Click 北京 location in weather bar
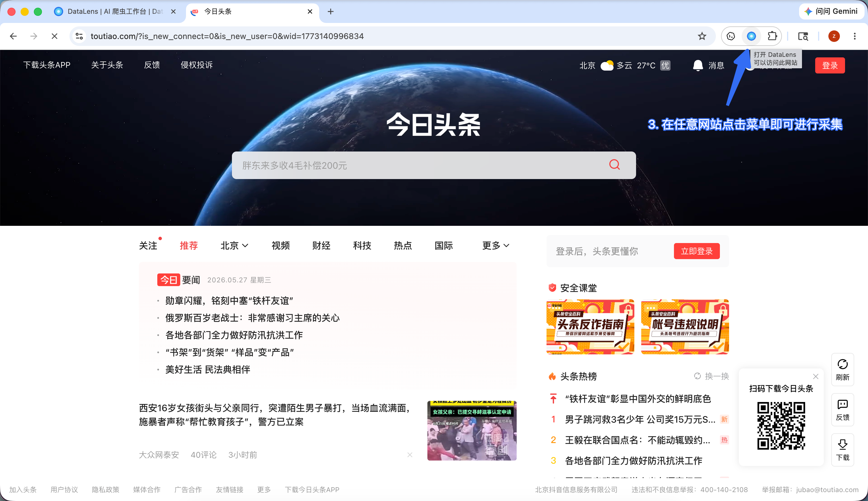 tap(587, 65)
